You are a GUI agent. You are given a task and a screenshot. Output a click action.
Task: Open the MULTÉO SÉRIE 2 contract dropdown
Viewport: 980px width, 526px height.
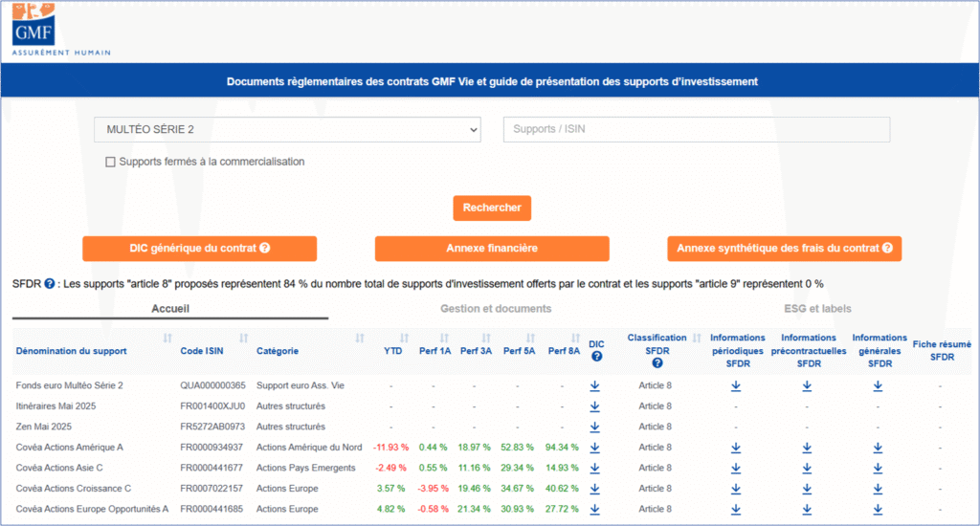click(x=287, y=129)
